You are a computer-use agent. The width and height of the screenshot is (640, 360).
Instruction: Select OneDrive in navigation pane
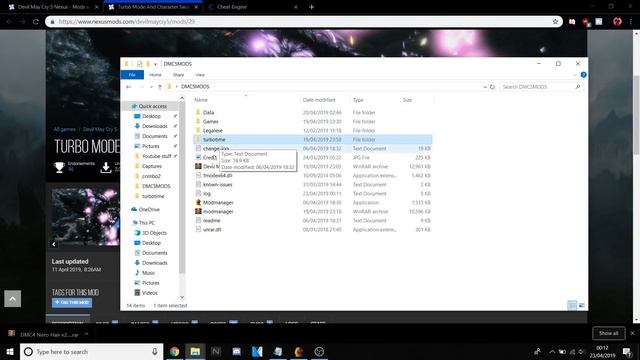149,209
